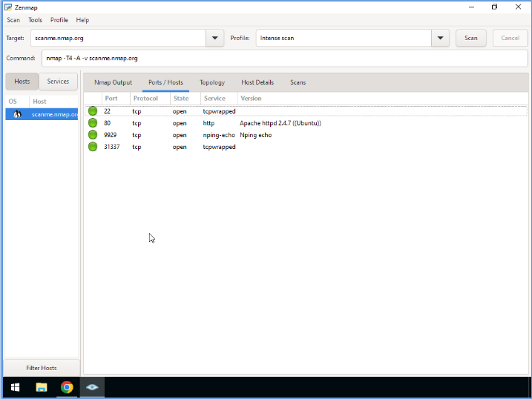Click the Filter Hosts button
The width and height of the screenshot is (532, 399).
click(x=42, y=368)
